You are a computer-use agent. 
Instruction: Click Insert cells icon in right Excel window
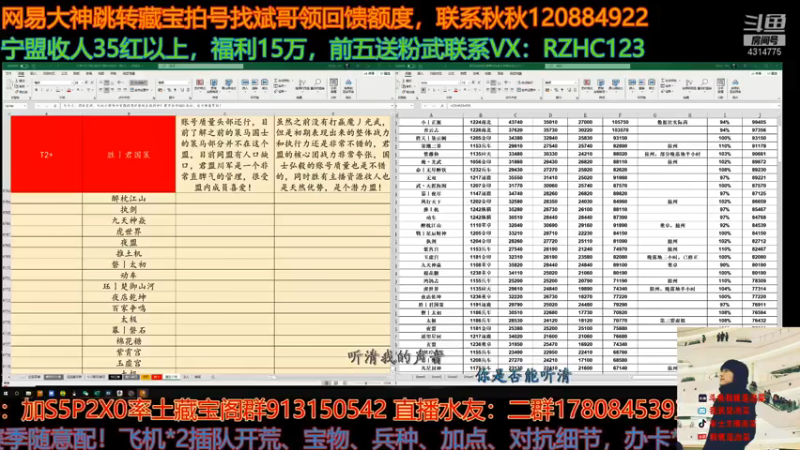pos(632,84)
